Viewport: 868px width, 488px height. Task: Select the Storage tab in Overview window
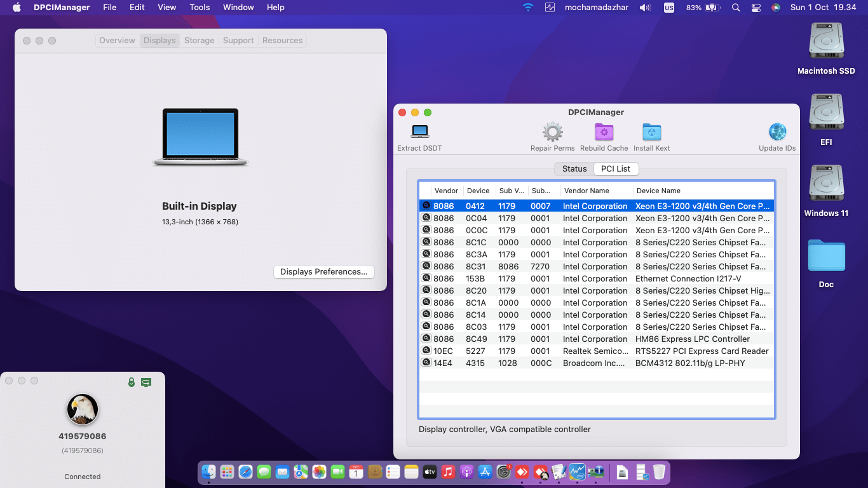click(199, 40)
